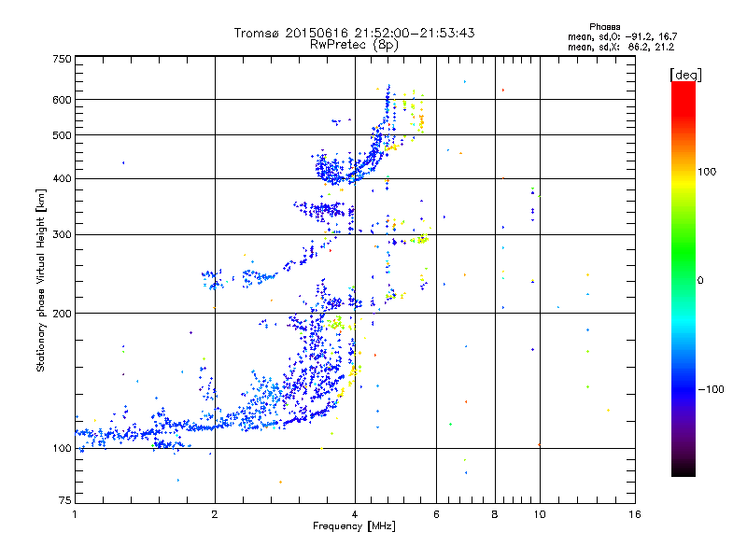This screenshot has width=747, height=560.
Task: Click the plot title 'Tromsø 20150616 21:52:00-21:53:43'
Action: click(354, 33)
